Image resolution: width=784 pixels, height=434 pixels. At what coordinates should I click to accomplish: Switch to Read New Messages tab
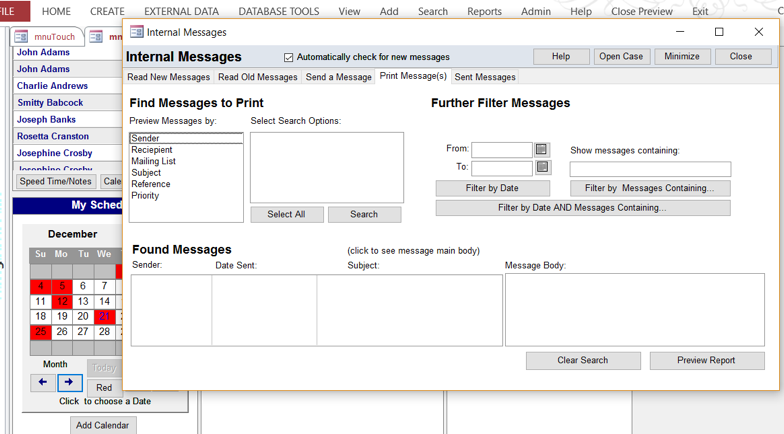168,77
